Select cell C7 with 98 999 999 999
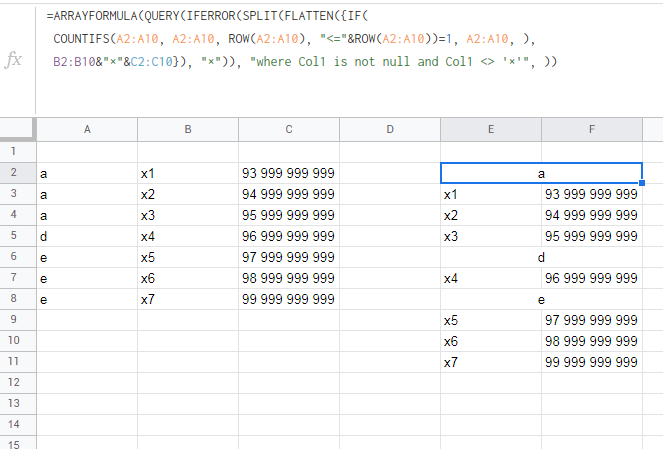This screenshot has width=663, height=449. (289, 278)
